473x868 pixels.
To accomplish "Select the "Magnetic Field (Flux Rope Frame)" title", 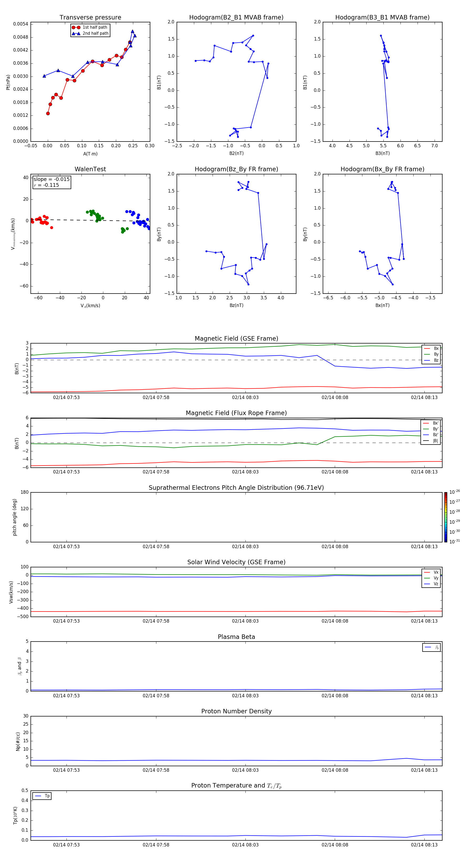I will [236, 413].
